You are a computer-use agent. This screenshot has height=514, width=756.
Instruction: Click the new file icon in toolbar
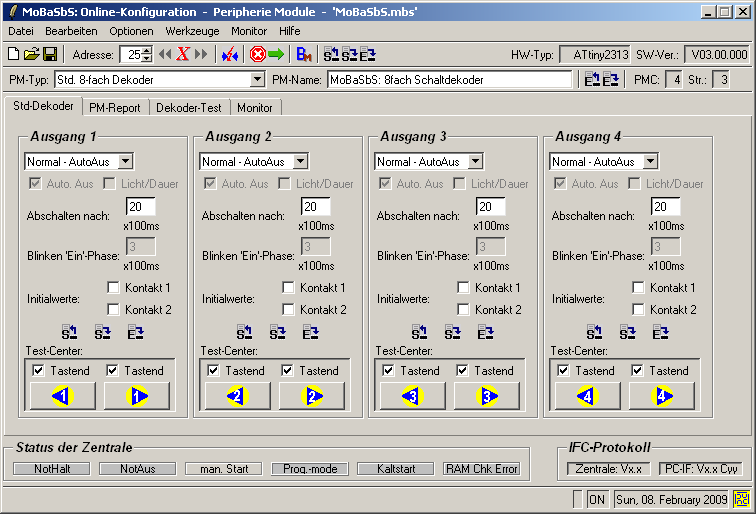point(13,54)
